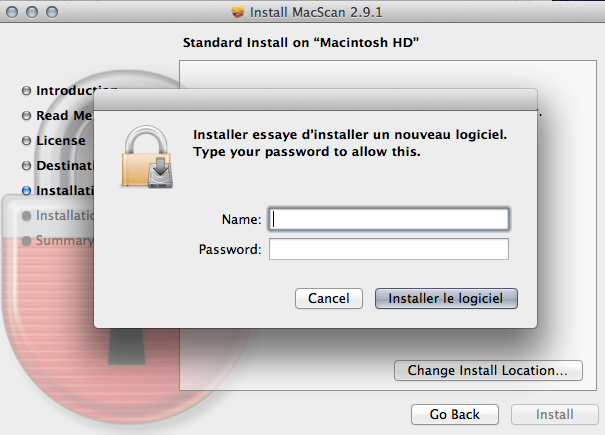Select the Read Me step label
This screenshot has height=435, width=605.
click(64, 115)
